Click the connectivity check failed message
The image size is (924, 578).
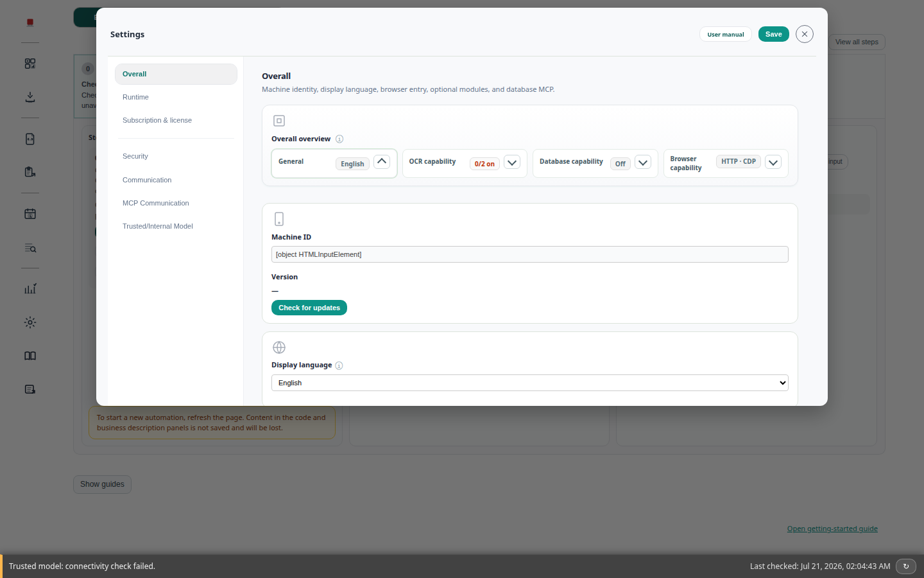(x=82, y=566)
